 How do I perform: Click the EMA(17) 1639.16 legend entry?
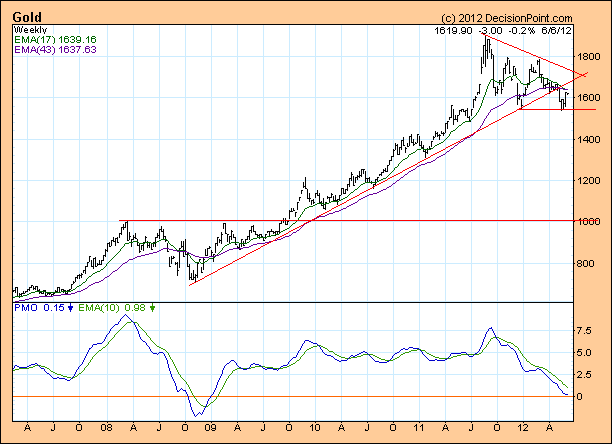(x=54, y=41)
